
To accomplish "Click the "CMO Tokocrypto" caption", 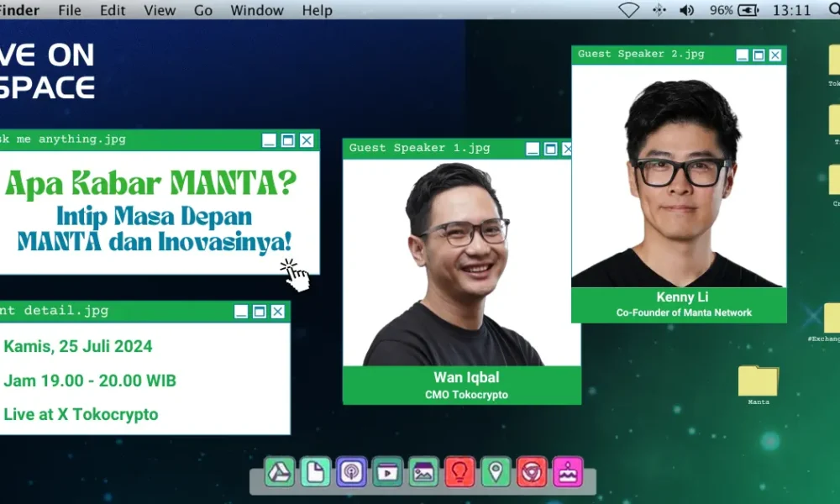I will tap(466, 395).
